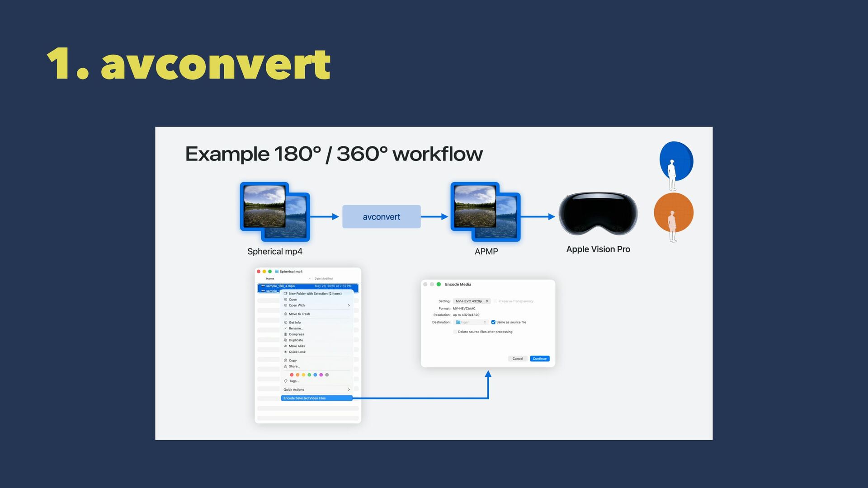Click the trash icon beside Move to Trash
Screen dimensions: 868x488
pyautogui.click(x=285, y=314)
